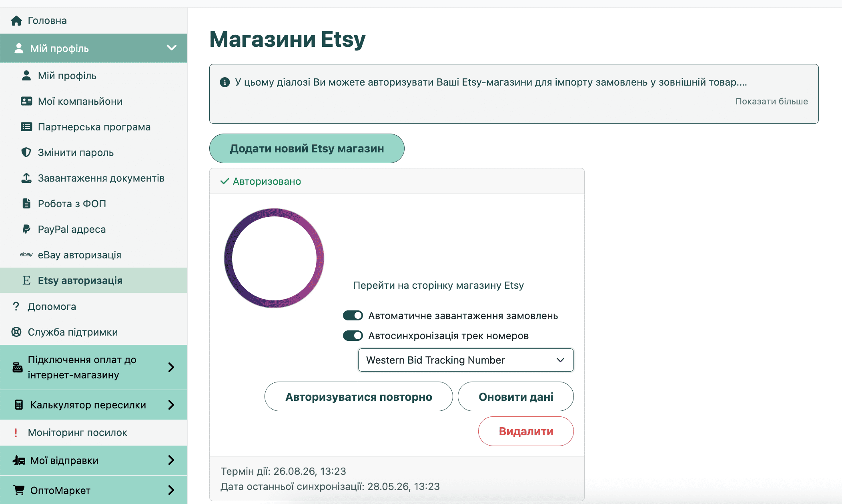Viewport: 842px width, 504px height.
Task: Click the list icon for Партнерська програма
Action: point(26,127)
